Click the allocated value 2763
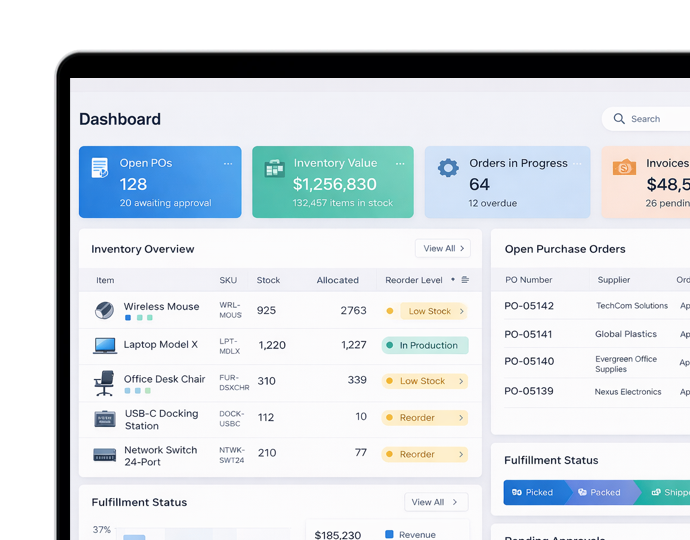 (353, 311)
